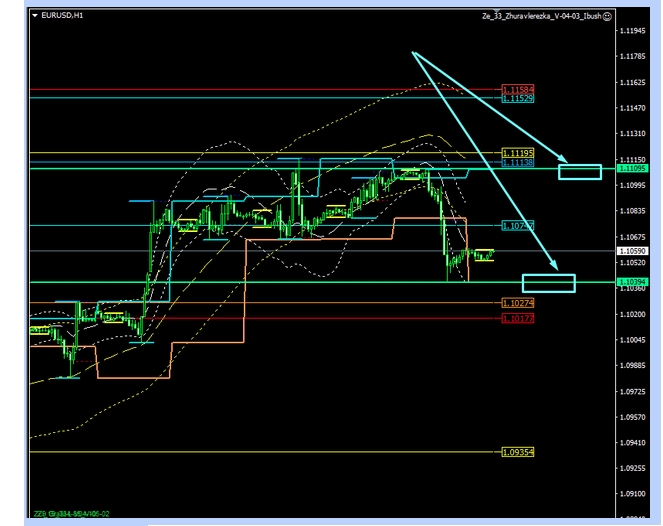Click the yellow 1.11195 price label
The height and width of the screenshot is (526, 663).
pyautogui.click(x=517, y=153)
